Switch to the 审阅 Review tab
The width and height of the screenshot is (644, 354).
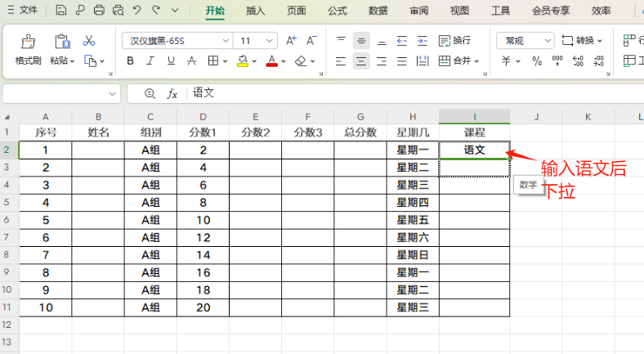(419, 11)
